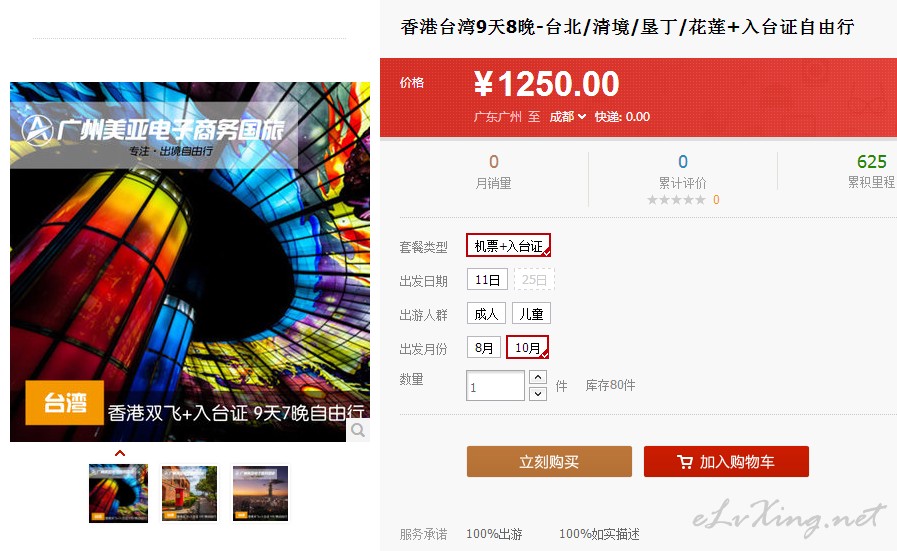Open the 累计评价 reviews count
This screenshot has width=897, height=551.
[x=682, y=161]
